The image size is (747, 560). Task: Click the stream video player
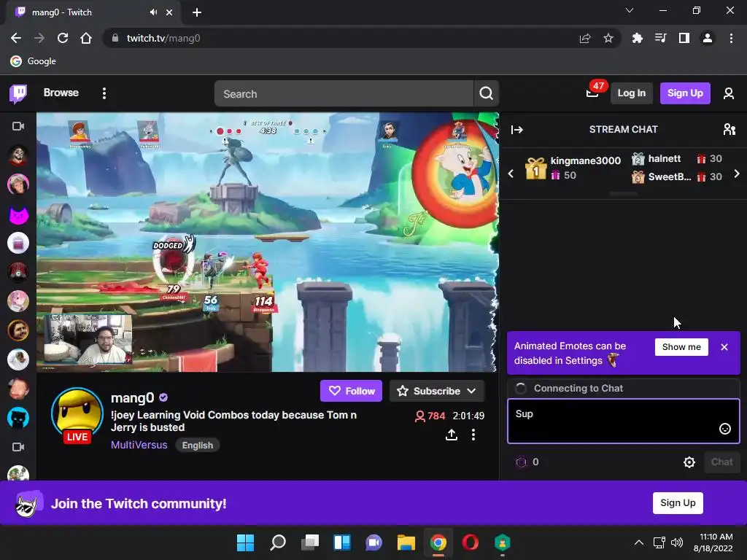[x=268, y=242]
